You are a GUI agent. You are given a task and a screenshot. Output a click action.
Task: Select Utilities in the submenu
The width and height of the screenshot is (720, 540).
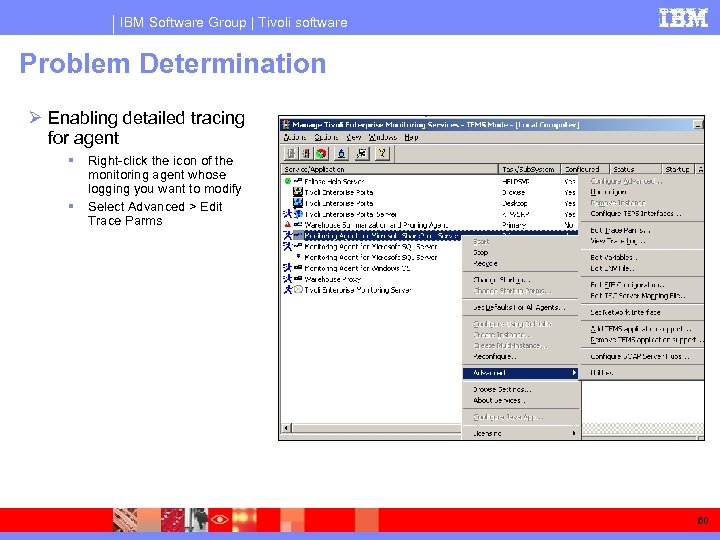[x=642, y=373]
